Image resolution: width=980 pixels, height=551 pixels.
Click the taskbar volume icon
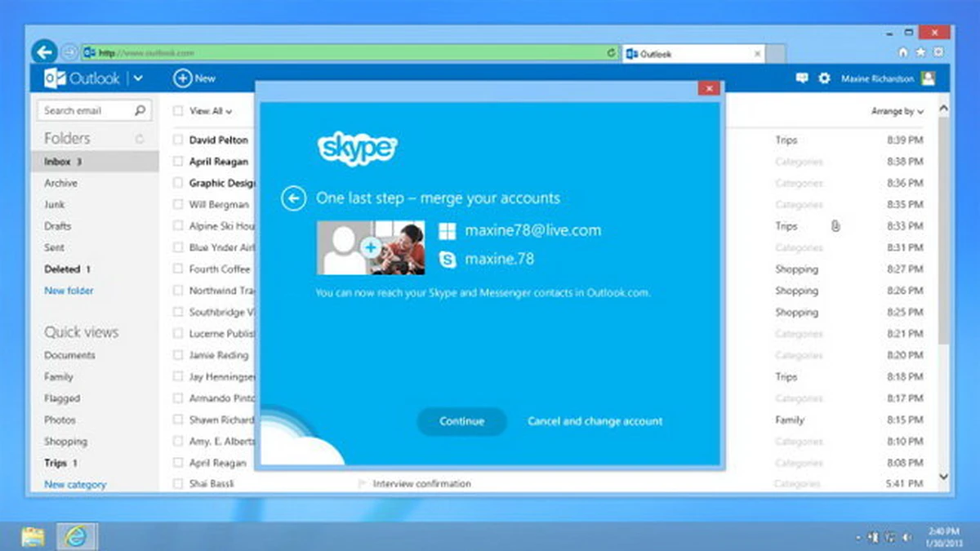(x=908, y=537)
